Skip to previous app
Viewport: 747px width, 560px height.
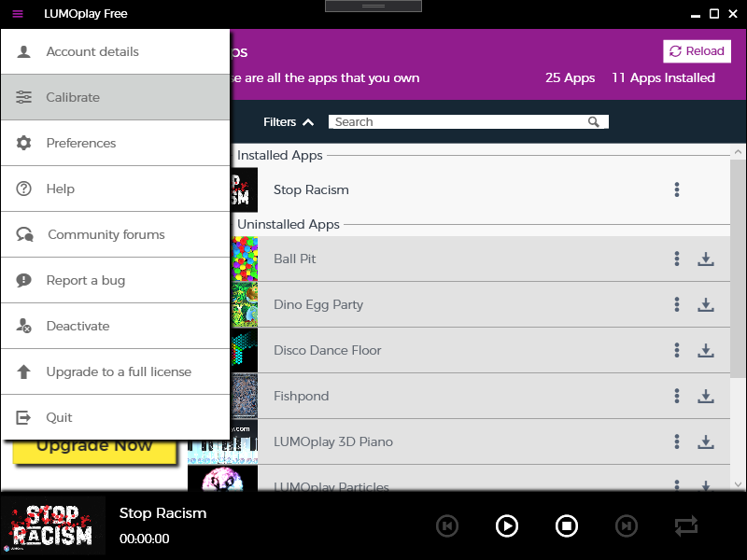(447, 526)
